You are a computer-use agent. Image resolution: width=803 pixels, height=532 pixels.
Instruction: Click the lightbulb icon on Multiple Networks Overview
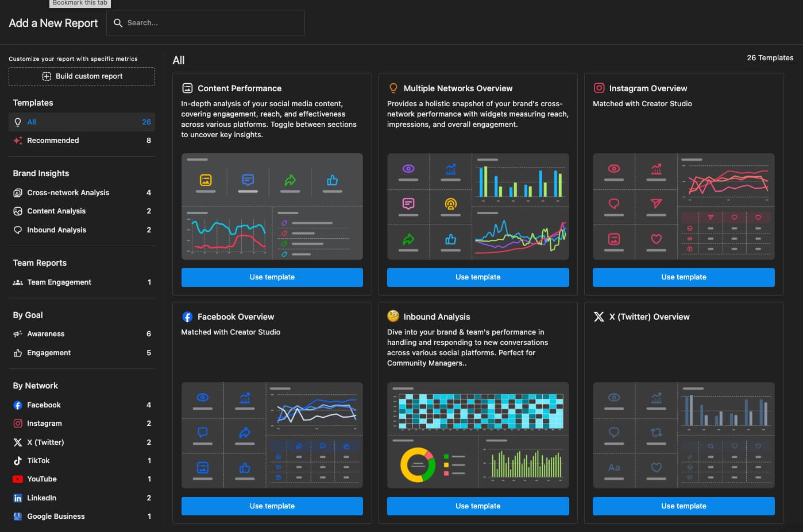tap(393, 88)
